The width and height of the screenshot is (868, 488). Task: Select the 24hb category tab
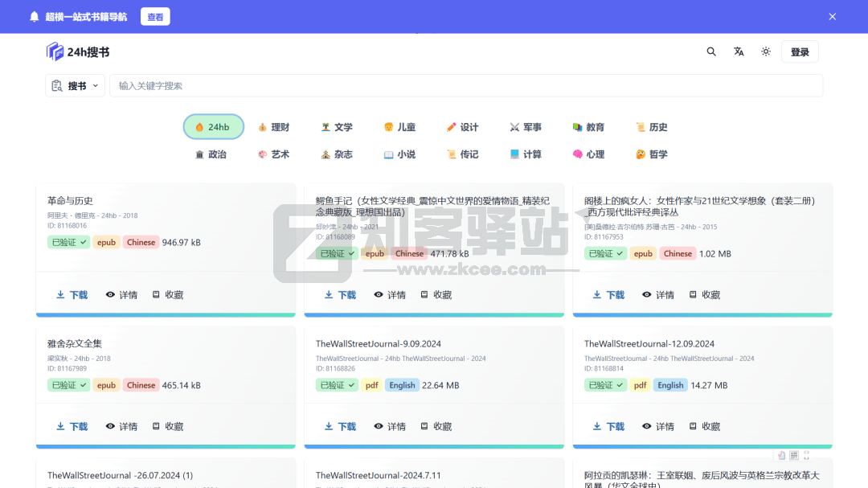click(213, 127)
